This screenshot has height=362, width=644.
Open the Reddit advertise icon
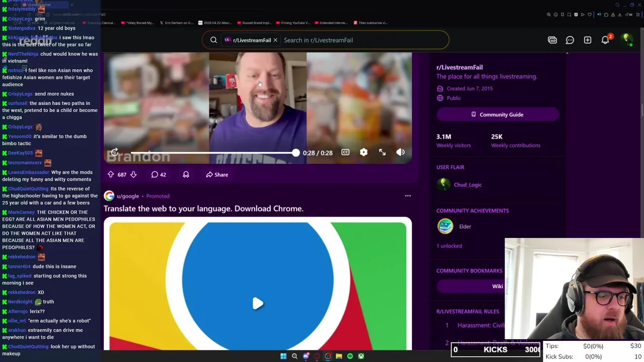[552, 40]
